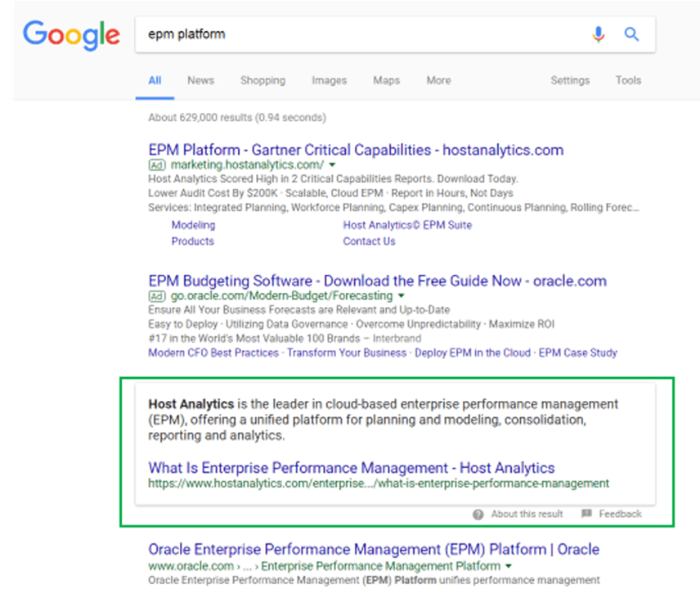Expand dropdown arrow beside marketing.hostanalytics.com

332,164
